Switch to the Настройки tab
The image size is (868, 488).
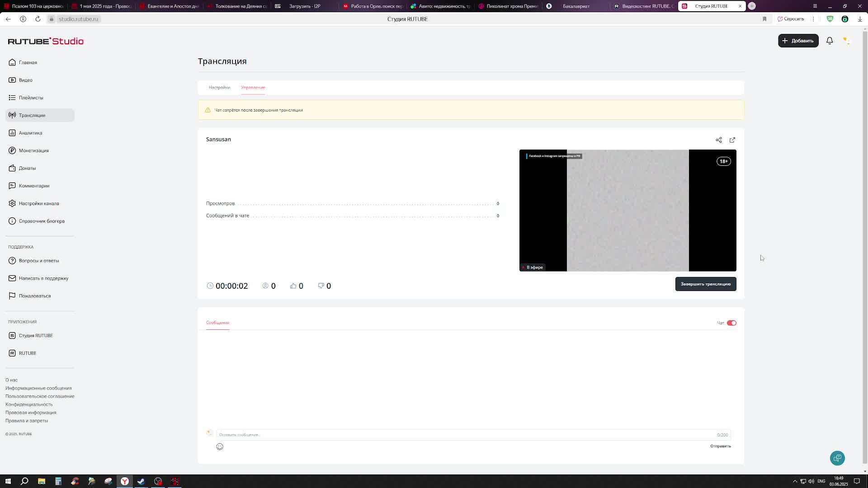[x=219, y=87]
